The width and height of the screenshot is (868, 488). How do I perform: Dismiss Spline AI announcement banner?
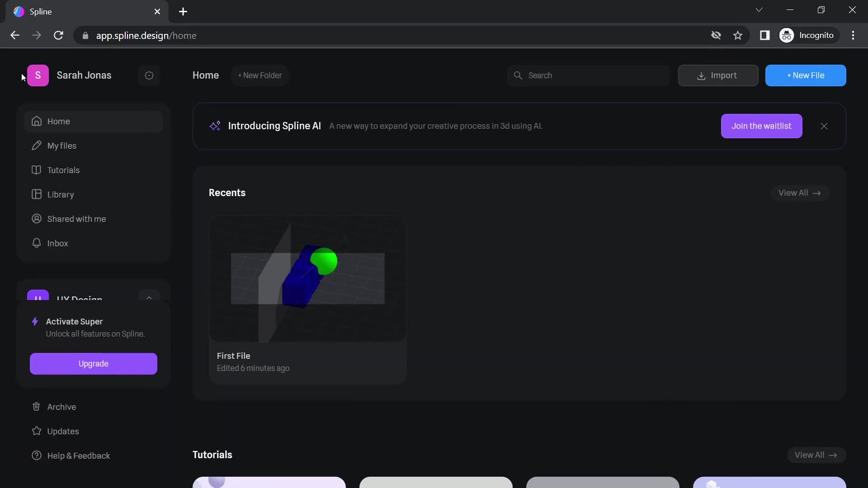[x=825, y=127]
